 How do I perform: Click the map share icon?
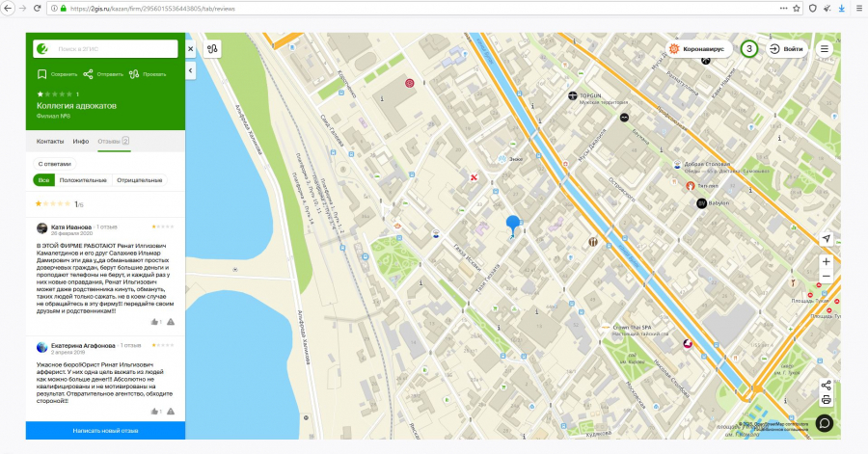point(826,386)
